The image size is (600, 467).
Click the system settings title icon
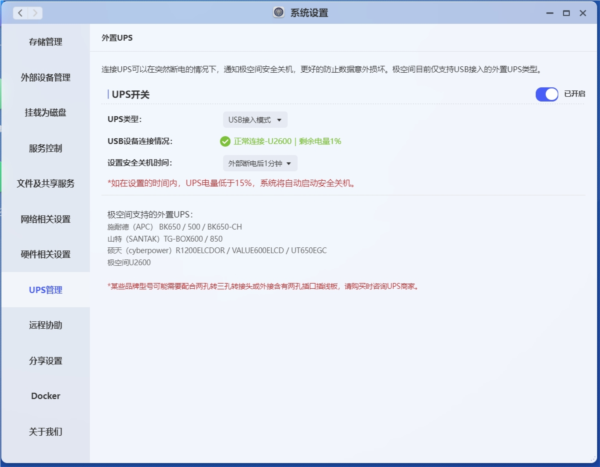pos(279,12)
